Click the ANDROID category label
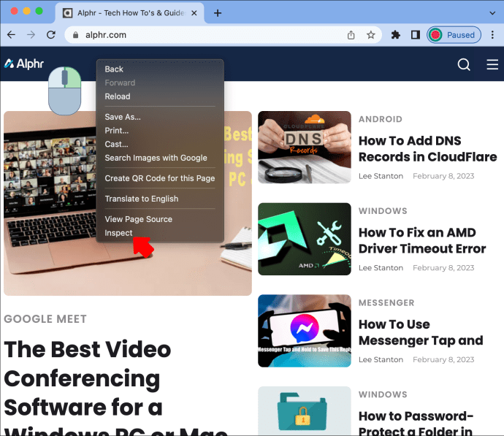 pyautogui.click(x=381, y=119)
